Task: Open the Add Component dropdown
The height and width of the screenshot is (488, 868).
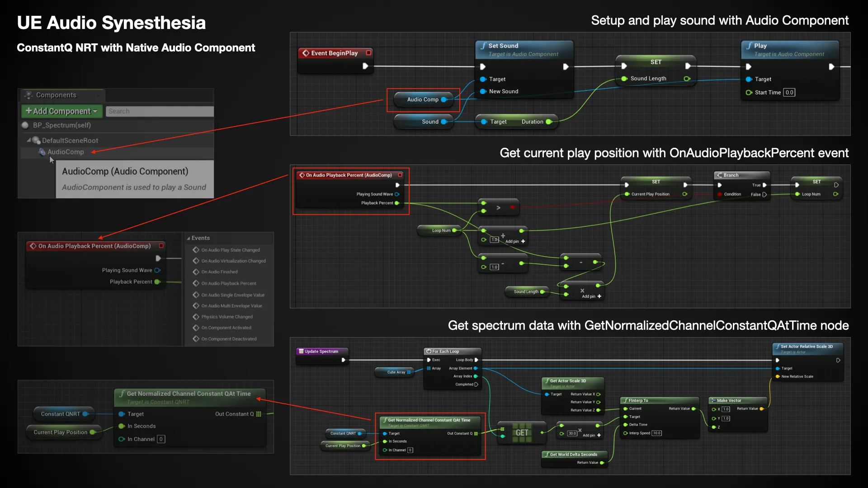Action: tap(61, 111)
